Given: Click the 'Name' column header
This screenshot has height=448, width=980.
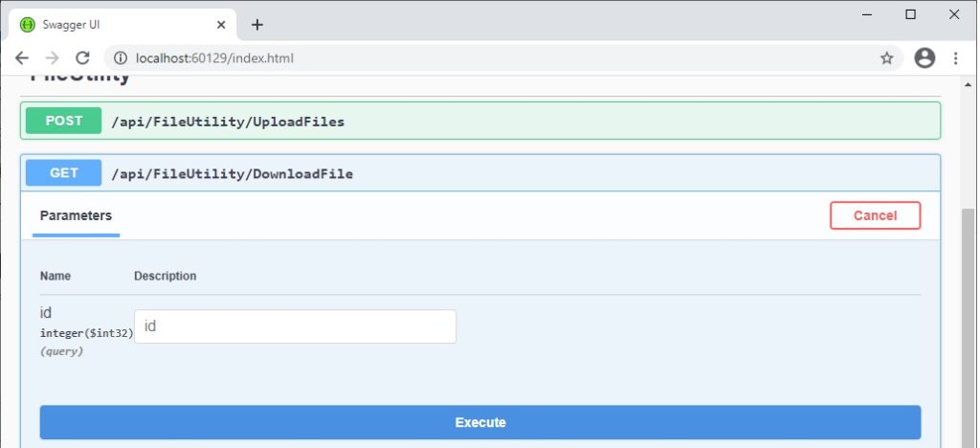Looking at the screenshot, I should point(55,276).
